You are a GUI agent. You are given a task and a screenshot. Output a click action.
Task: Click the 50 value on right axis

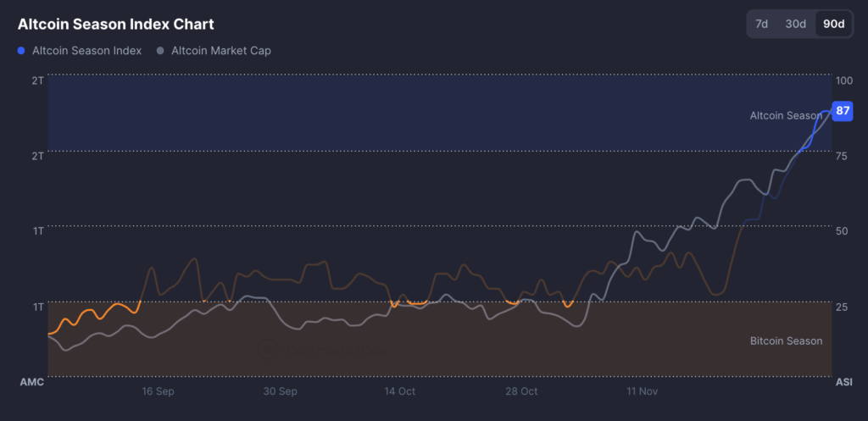[842, 231]
